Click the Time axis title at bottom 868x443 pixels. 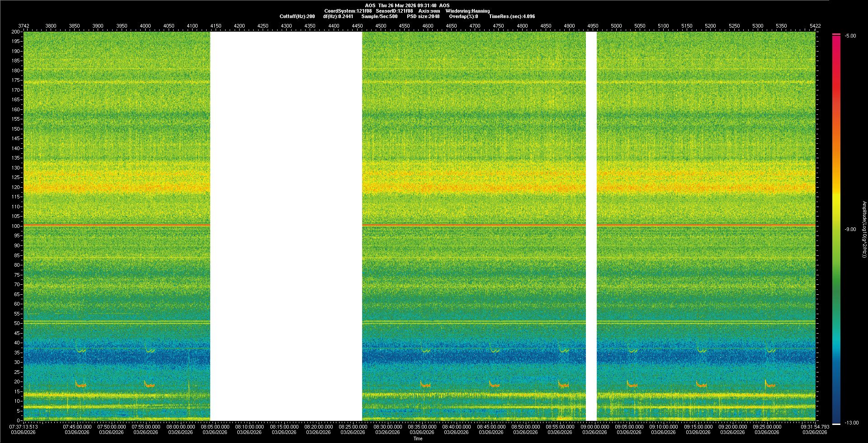pos(418,438)
